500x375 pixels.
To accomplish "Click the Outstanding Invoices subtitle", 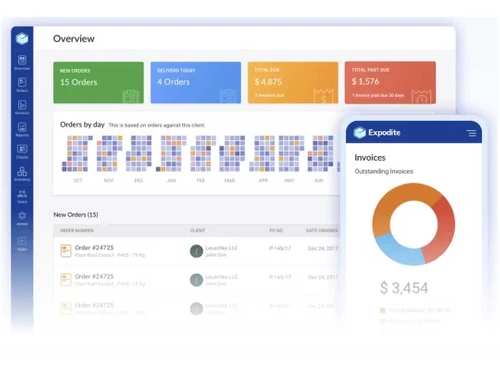I will [384, 171].
